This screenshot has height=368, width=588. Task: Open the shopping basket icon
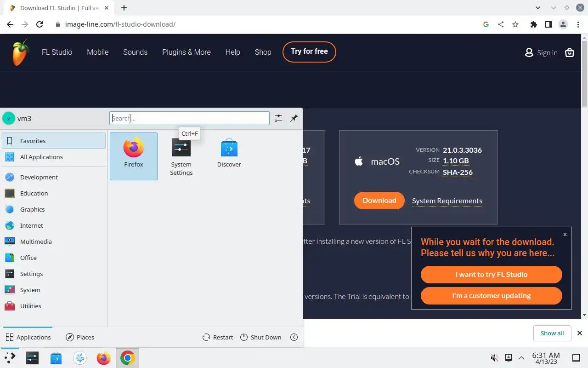(x=570, y=52)
